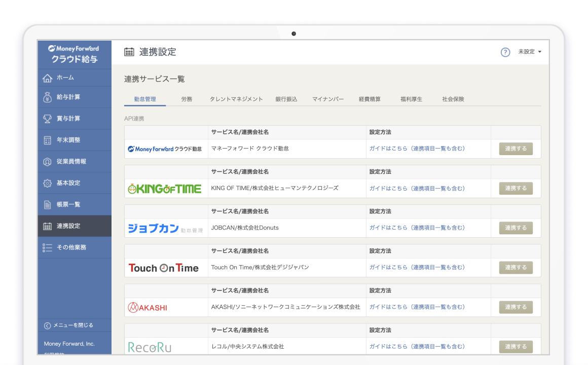
Task: Click the KING OF TIME logo
Action: (x=165, y=189)
